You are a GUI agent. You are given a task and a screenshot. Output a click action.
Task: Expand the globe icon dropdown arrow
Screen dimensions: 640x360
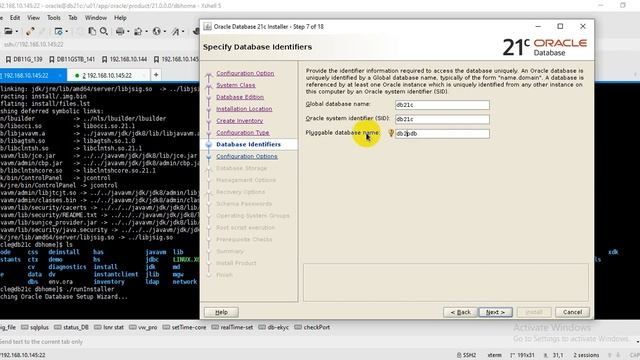click(x=164, y=31)
